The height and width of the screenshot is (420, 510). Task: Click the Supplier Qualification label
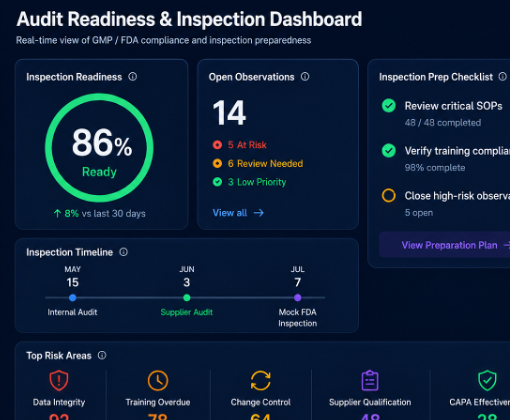(370, 402)
